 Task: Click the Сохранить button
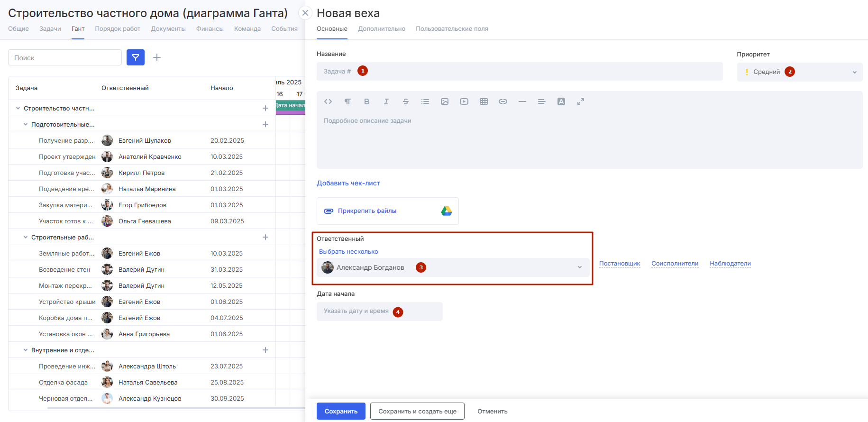tap(341, 411)
